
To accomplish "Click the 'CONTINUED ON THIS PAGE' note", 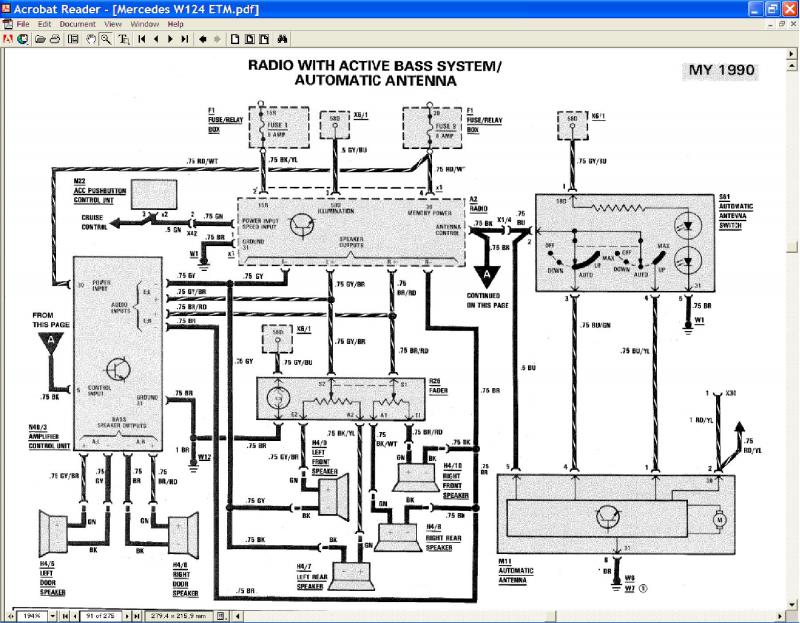I will tap(487, 300).
